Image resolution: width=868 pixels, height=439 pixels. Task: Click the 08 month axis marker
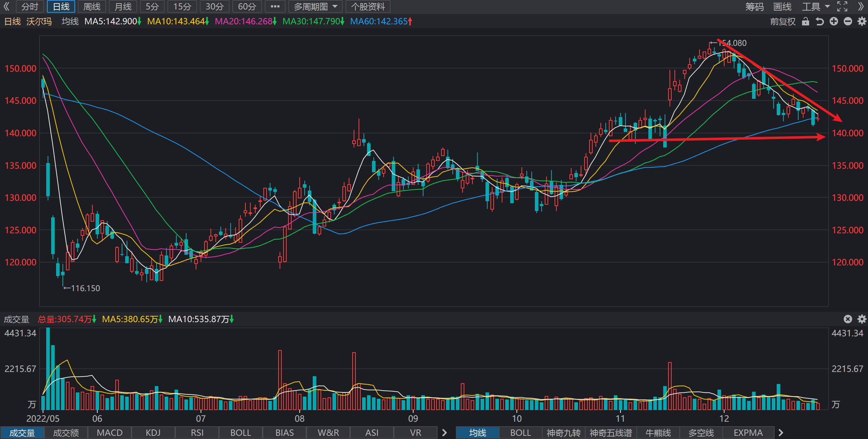[x=300, y=419]
